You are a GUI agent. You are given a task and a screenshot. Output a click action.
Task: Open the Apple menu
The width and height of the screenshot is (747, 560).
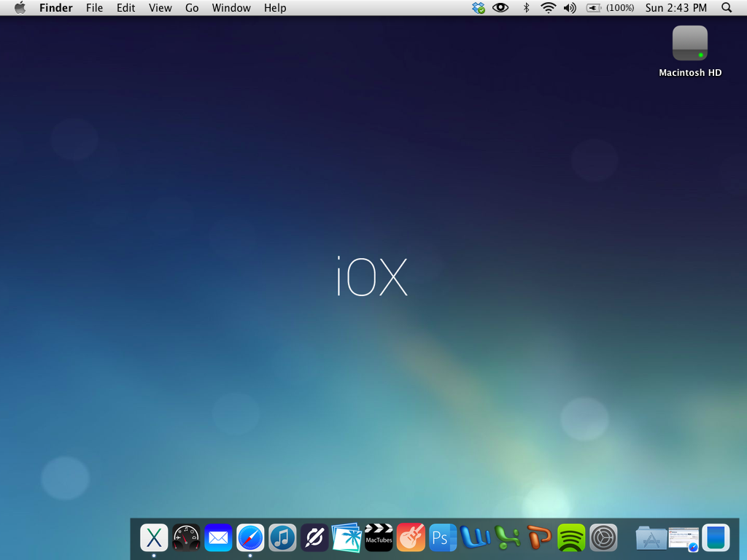tap(20, 7)
